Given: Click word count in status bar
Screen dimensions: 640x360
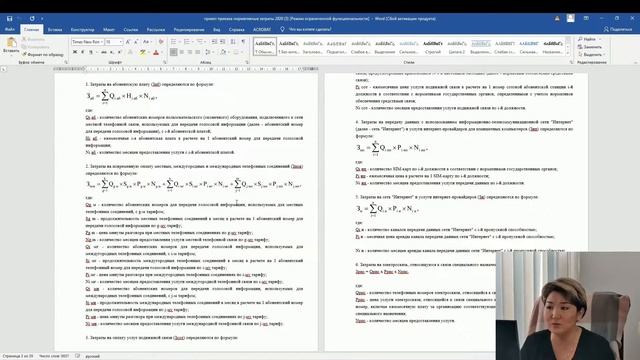Looking at the screenshot, I should [54, 356].
